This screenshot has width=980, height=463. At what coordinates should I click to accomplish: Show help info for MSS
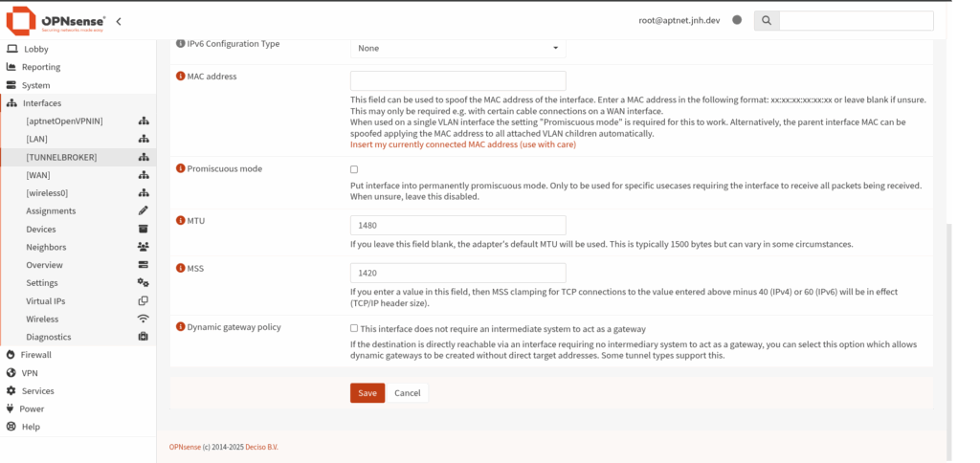pos(181,269)
